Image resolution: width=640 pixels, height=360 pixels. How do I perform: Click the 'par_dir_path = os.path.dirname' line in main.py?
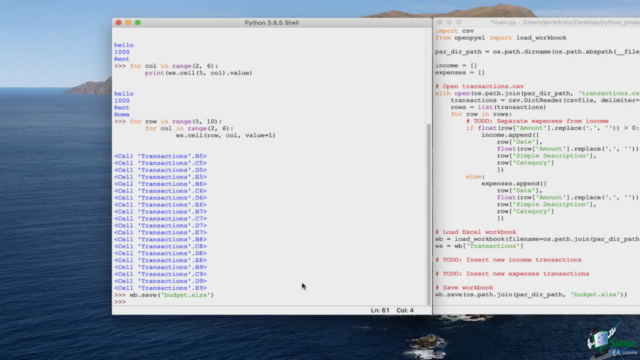click(x=537, y=51)
